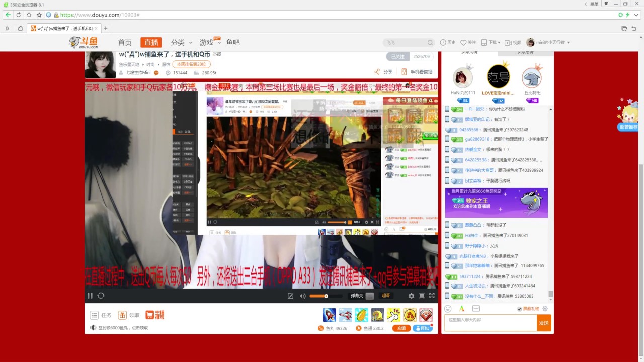
Task: Send the corn-shaped gift
Action: click(361, 315)
